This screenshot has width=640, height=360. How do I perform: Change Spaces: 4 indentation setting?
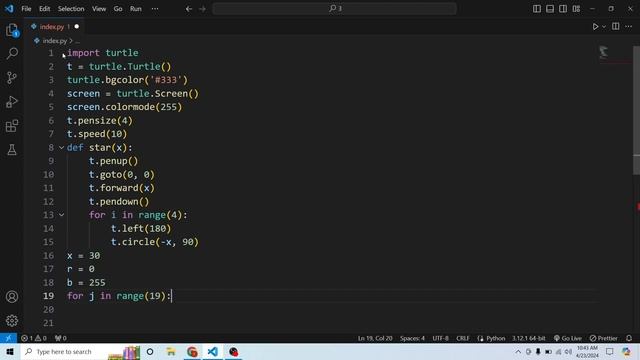[x=412, y=338]
